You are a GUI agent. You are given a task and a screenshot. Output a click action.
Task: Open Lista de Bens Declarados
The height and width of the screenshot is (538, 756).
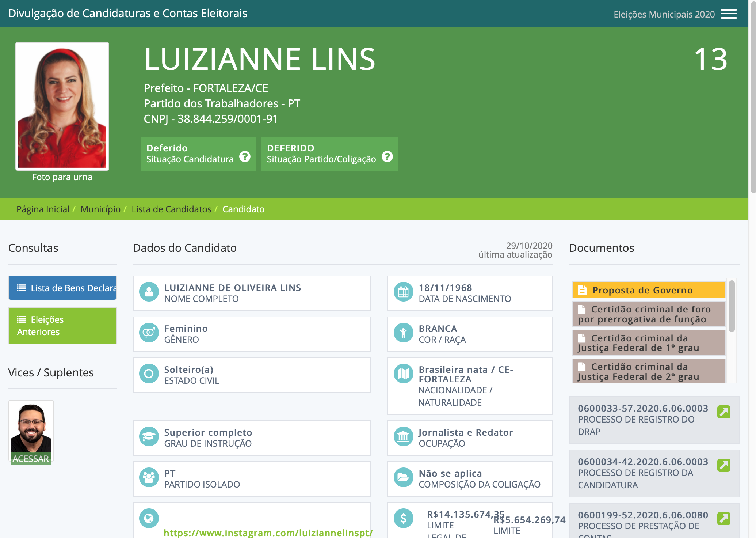coord(62,288)
